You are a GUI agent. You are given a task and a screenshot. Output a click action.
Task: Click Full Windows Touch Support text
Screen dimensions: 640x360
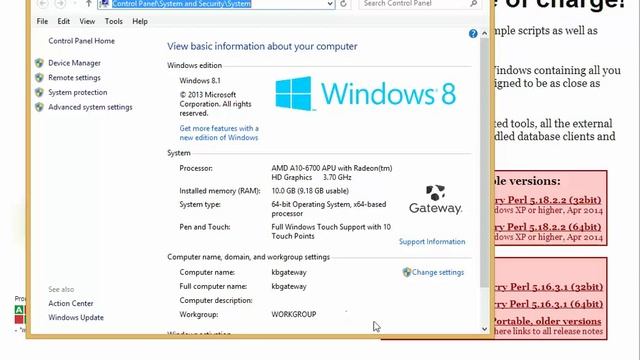point(331,231)
